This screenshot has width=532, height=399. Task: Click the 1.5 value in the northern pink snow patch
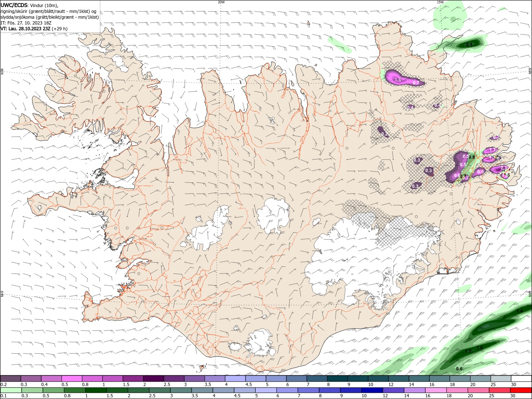click(397, 80)
